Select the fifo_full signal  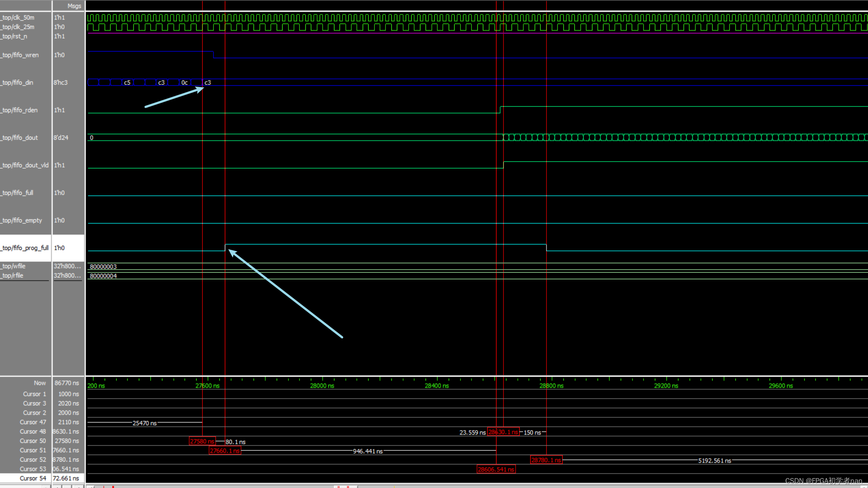pos(17,193)
